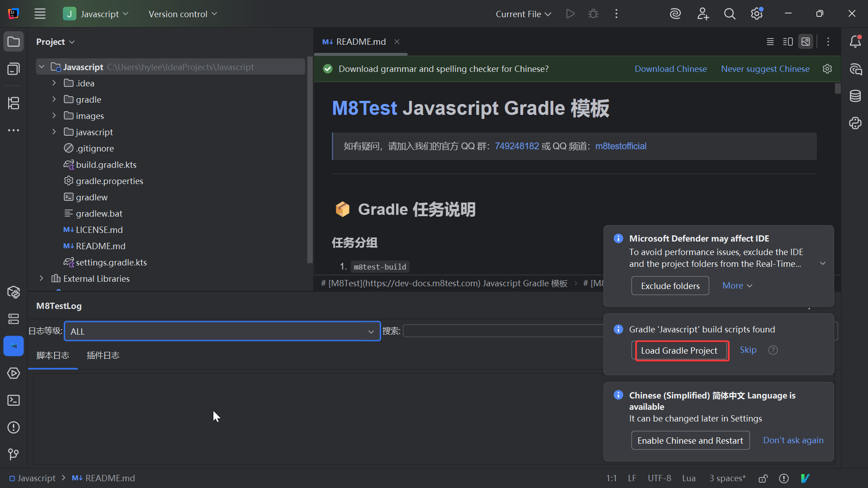868x488 pixels.
Task: Open the log level ALL dropdown
Action: (x=222, y=331)
